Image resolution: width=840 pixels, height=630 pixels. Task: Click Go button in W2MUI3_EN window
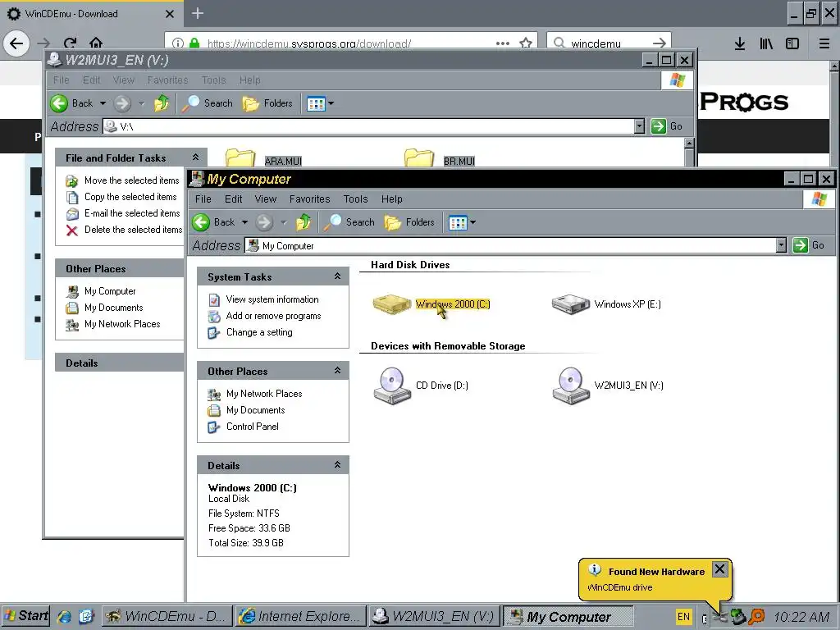tap(667, 126)
